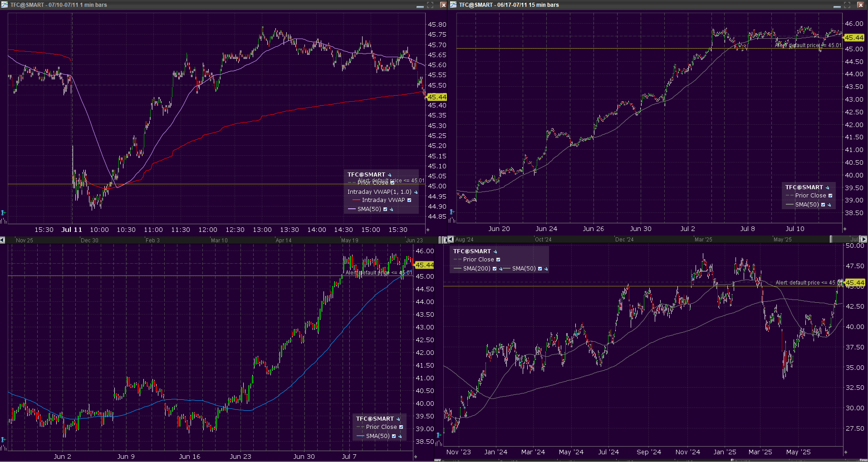868x462 pixels.
Task: Click 45.01 alert label in 15 min chart
Action: [808, 45]
